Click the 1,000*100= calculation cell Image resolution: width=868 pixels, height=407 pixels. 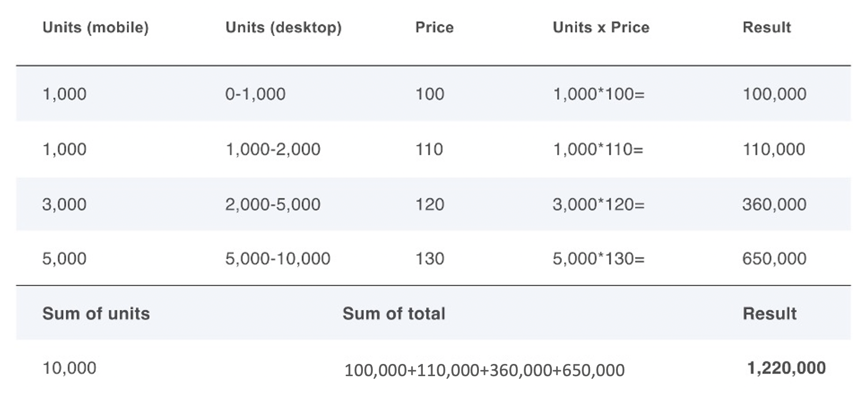[598, 94]
